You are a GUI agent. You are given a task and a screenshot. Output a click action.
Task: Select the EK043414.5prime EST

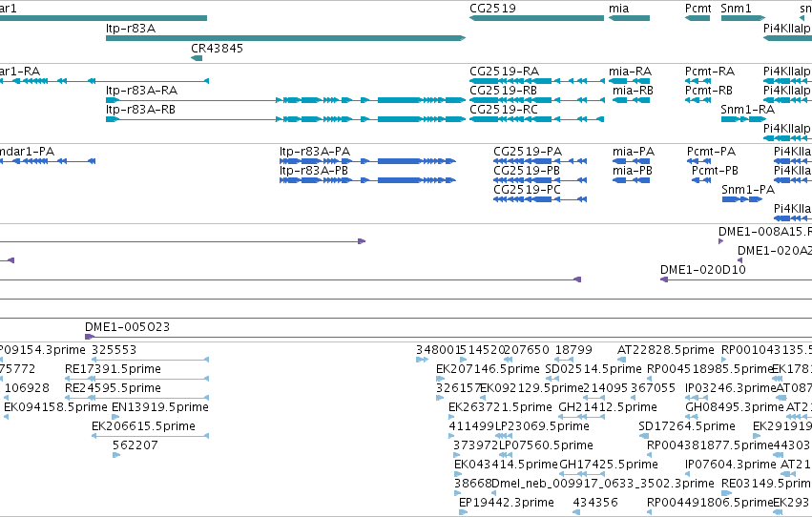tap(458, 475)
